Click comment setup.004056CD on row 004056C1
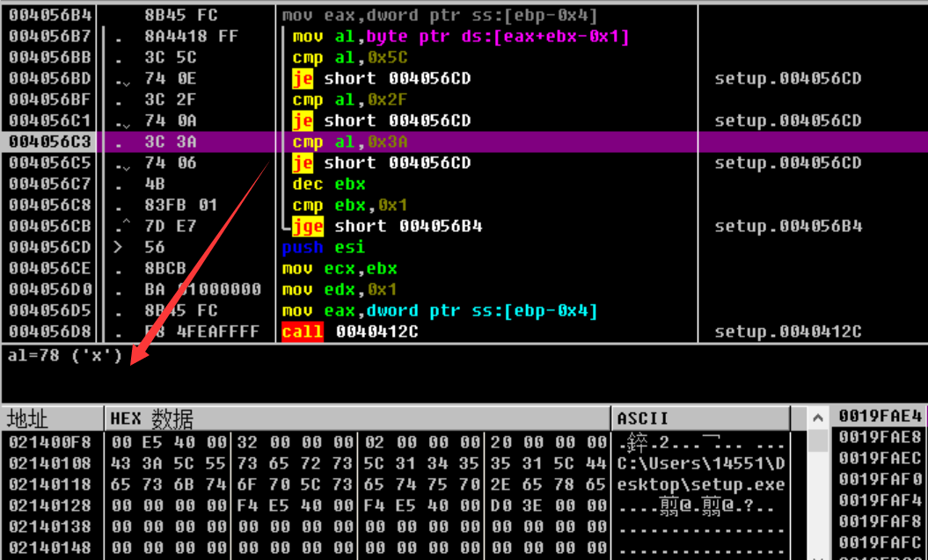This screenshot has width=928, height=560. 788,121
